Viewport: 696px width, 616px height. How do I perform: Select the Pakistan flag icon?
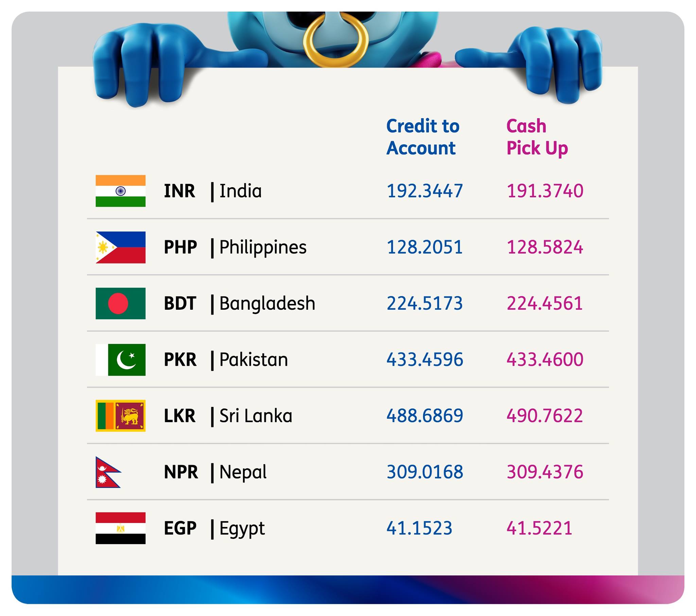click(x=121, y=360)
